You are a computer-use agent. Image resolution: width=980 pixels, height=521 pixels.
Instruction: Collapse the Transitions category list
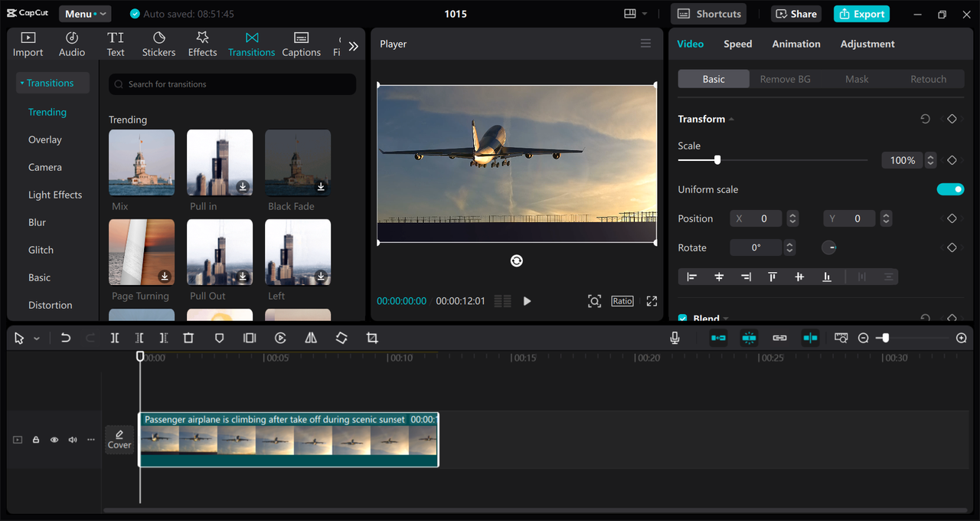coord(52,83)
